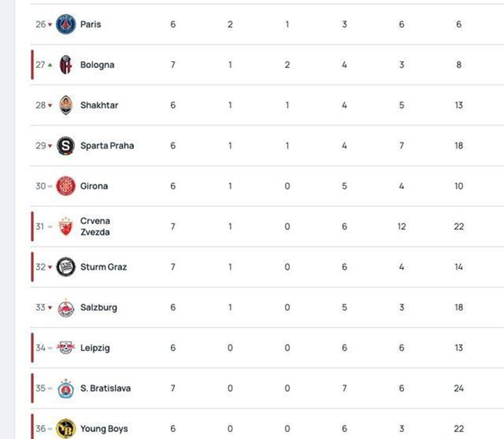Click the S. Bratislava crest
504x439 pixels.
(x=66, y=388)
